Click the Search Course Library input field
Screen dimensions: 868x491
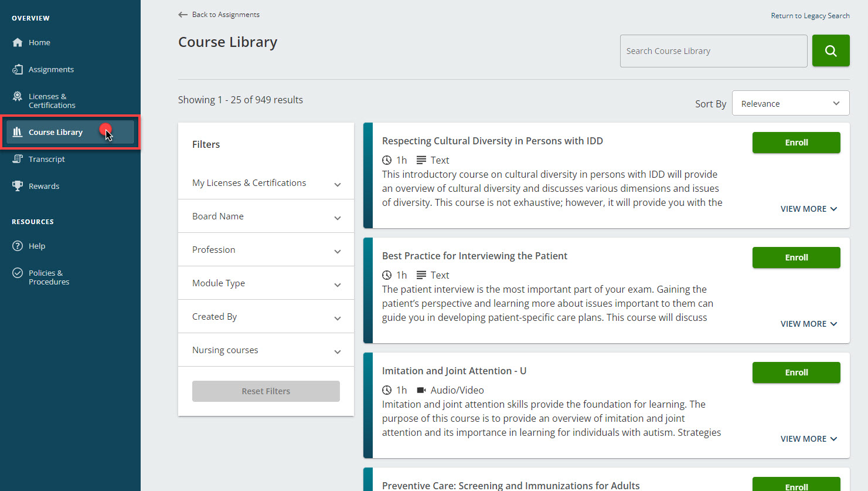713,50
